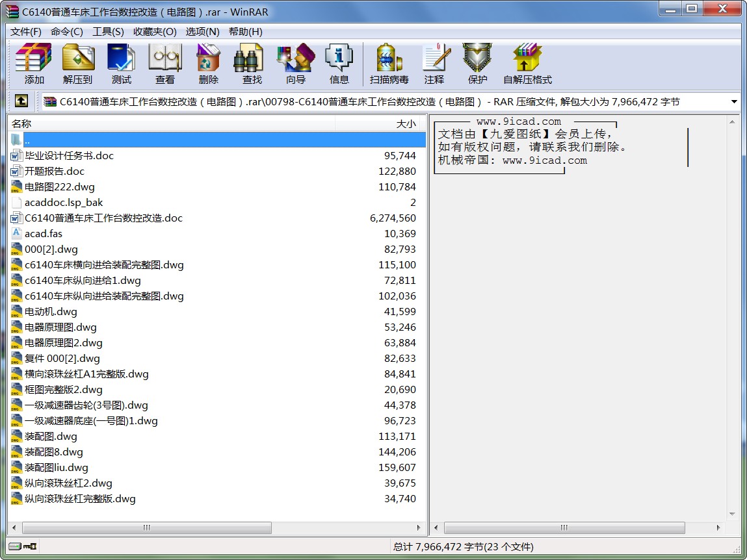
Task: Click the total size status bar text
Action: click(x=463, y=546)
